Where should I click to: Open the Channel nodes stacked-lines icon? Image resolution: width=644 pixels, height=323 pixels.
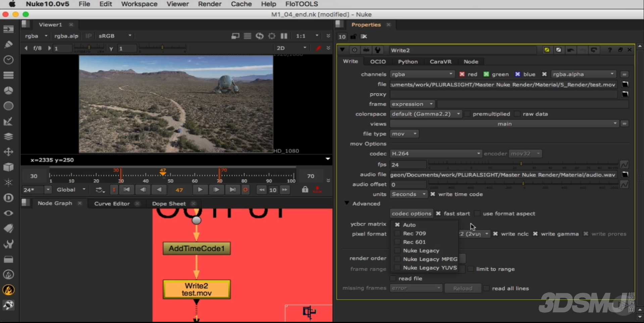(x=8, y=75)
